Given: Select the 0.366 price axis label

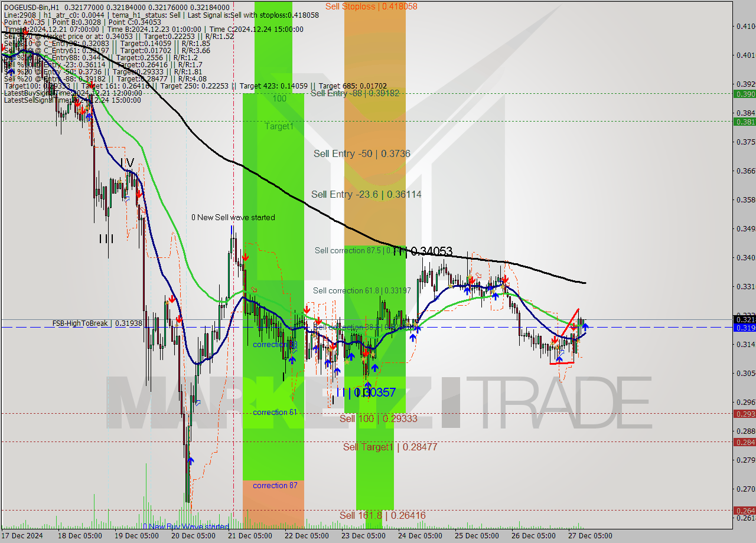Looking at the screenshot, I should (x=745, y=171).
